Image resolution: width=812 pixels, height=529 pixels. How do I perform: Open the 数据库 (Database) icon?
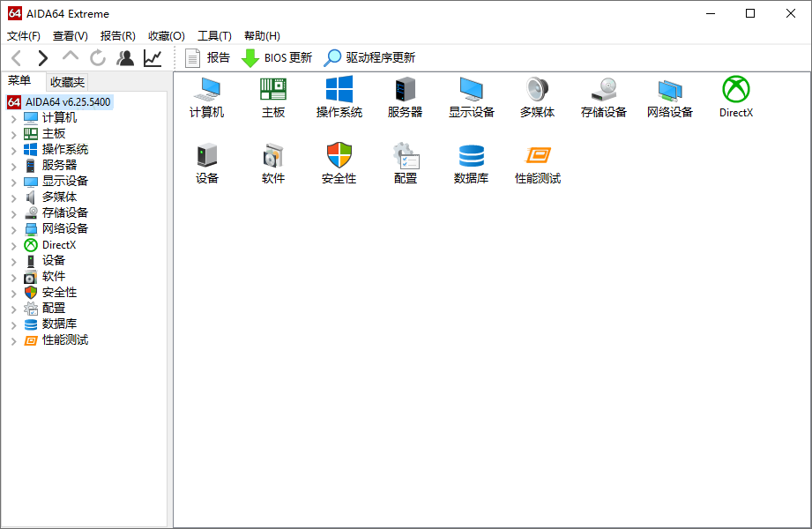click(471, 163)
